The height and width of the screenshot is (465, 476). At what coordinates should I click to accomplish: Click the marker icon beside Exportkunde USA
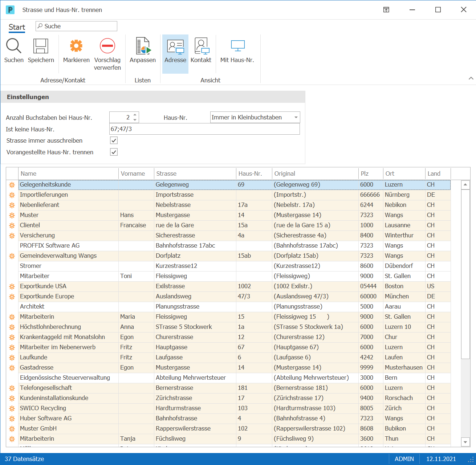click(12, 286)
